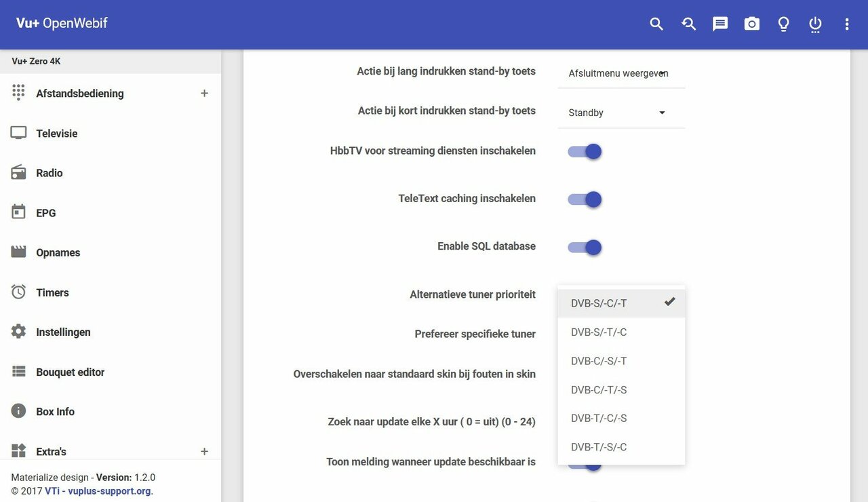The width and height of the screenshot is (868, 502).
Task: Switch to the EPG section
Action: click(x=45, y=212)
